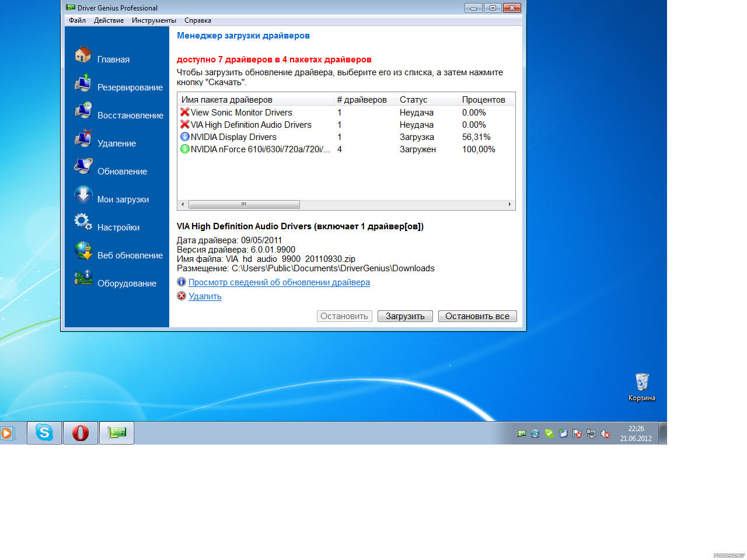Image resolution: width=747 pixels, height=560 pixels.
Task: Click the Driver Genius taskbar button
Action: (117, 433)
